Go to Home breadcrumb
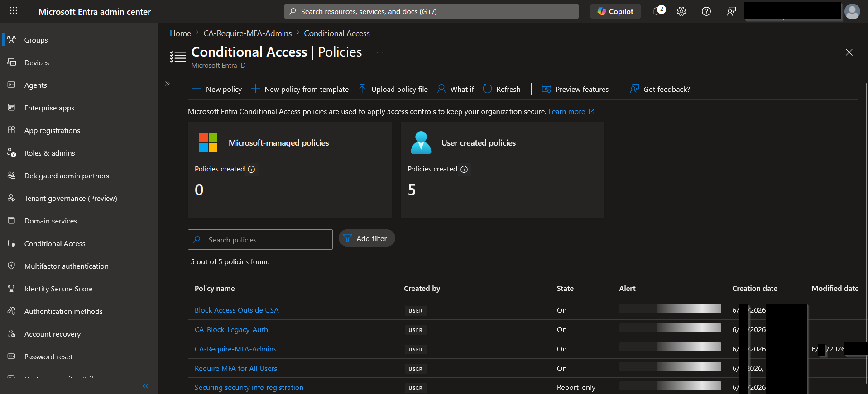The width and height of the screenshot is (868, 394). point(180,33)
